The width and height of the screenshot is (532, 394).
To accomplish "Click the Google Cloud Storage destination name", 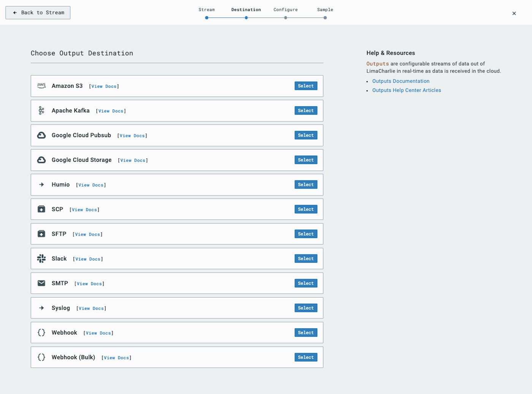I will (x=82, y=160).
